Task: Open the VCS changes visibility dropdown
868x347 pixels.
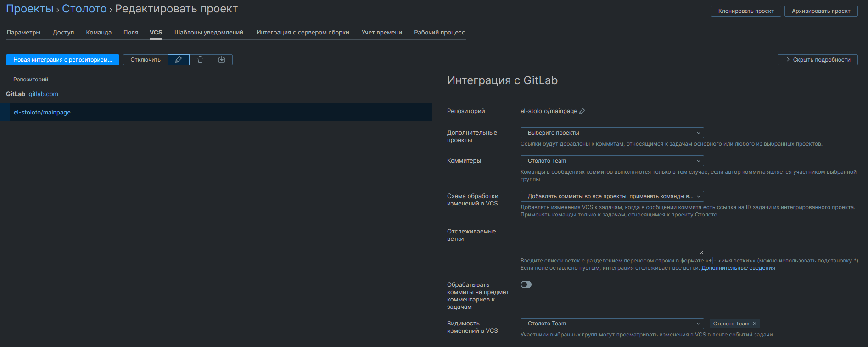Action: (x=612, y=324)
